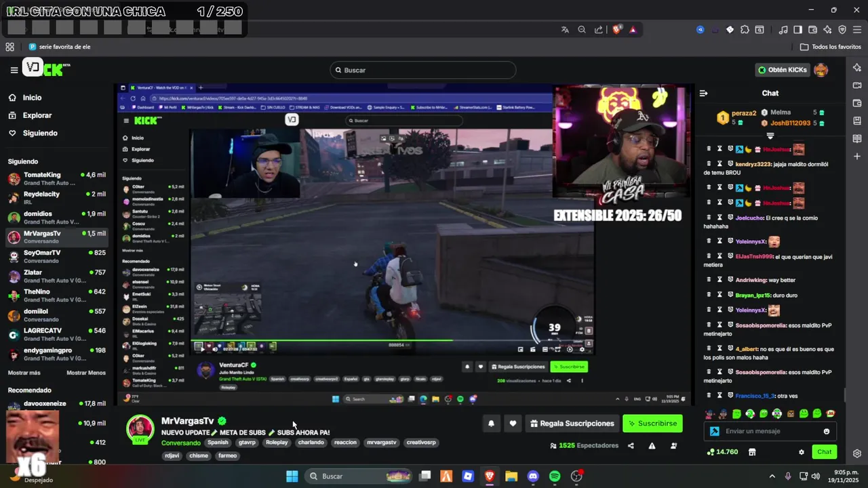
Task: Open the Kick hamburger menu
Action: click(14, 70)
